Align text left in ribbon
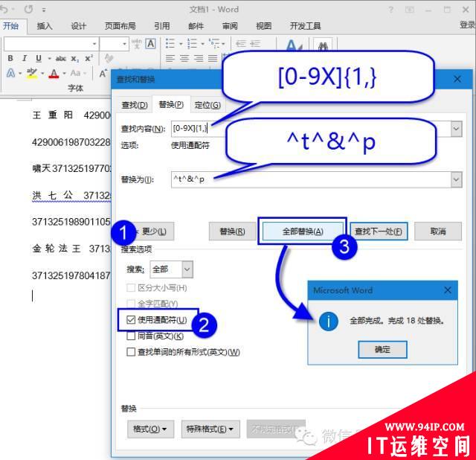 tap(170, 58)
